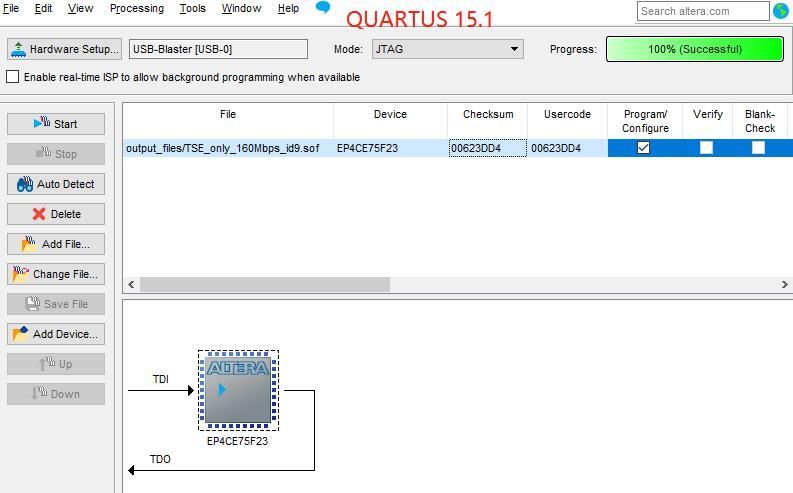Open the Mode JTAG dropdown
Viewport: 793px width, 493px height.
(448, 49)
